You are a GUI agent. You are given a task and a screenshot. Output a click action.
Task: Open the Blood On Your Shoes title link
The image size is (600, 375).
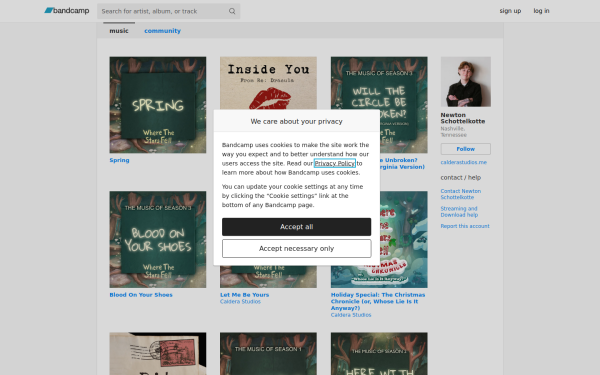(141, 295)
